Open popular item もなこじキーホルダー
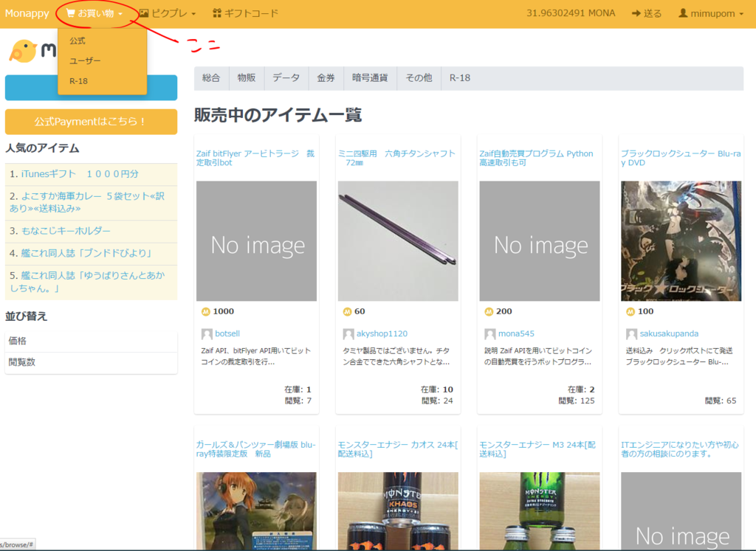This screenshot has width=756, height=551. [x=66, y=231]
